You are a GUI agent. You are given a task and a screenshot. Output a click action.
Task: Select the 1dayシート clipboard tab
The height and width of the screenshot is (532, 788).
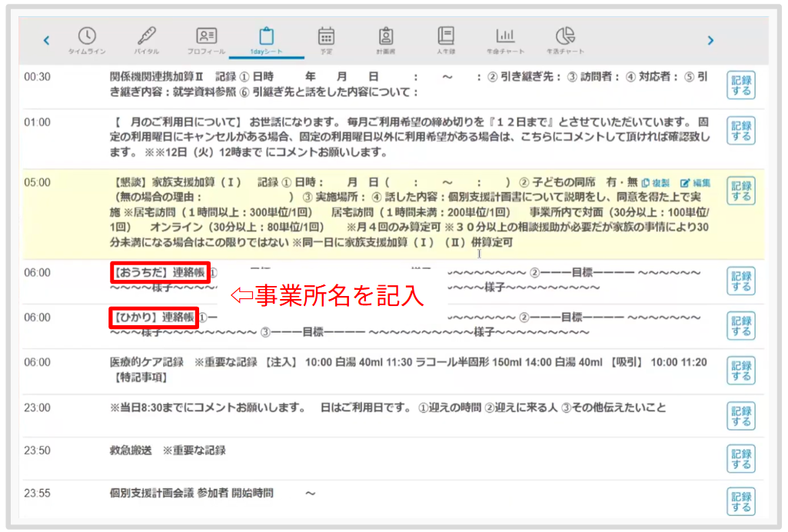tap(266, 39)
